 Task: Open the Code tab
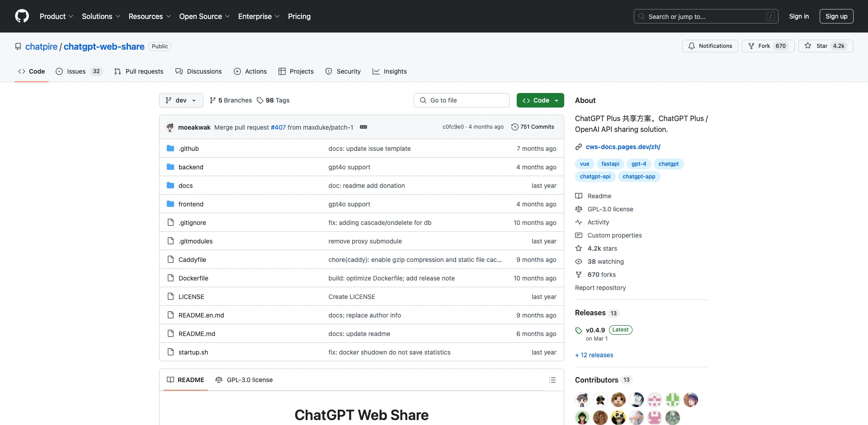tap(32, 71)
